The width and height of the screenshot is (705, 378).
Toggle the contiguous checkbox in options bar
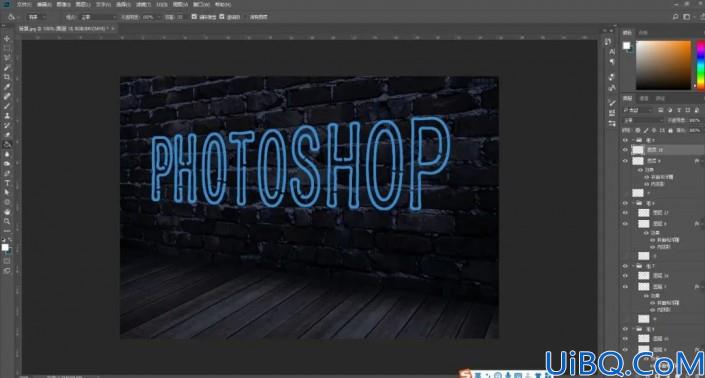pos(222,17)
